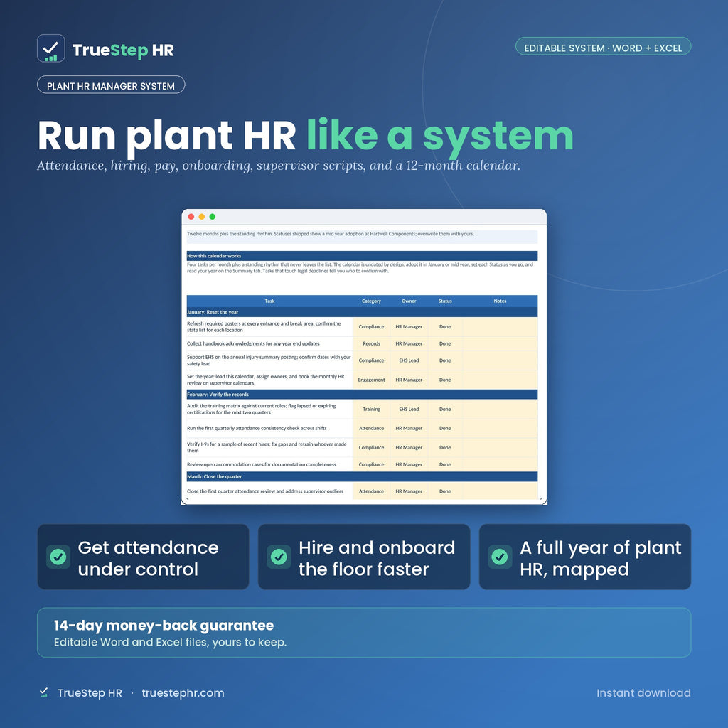Click the green check icon beside Get attendance under control
Image resolution: width=728 pixels, height=728 pixels.
tap(58, 556)
